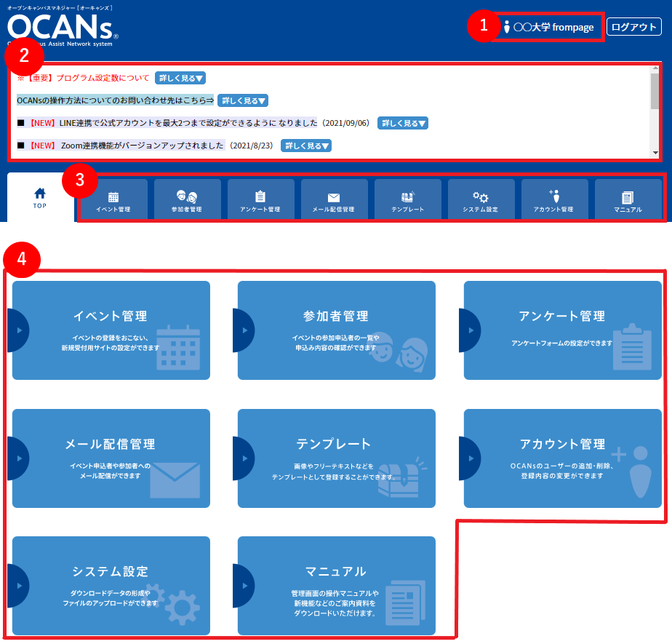This screenshot has height=644, width=672.
Task: Open the 参加者管理 large card
Action: pos(337,330)
